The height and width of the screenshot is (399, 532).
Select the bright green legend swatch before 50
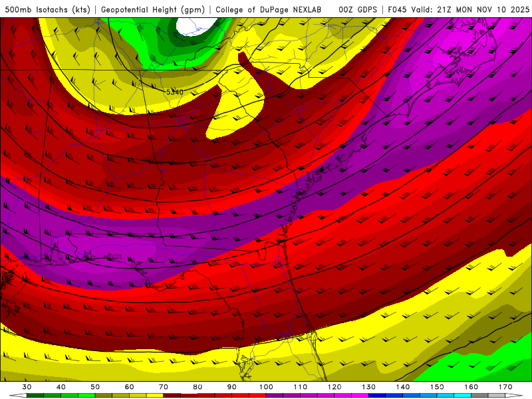[86, 396]
